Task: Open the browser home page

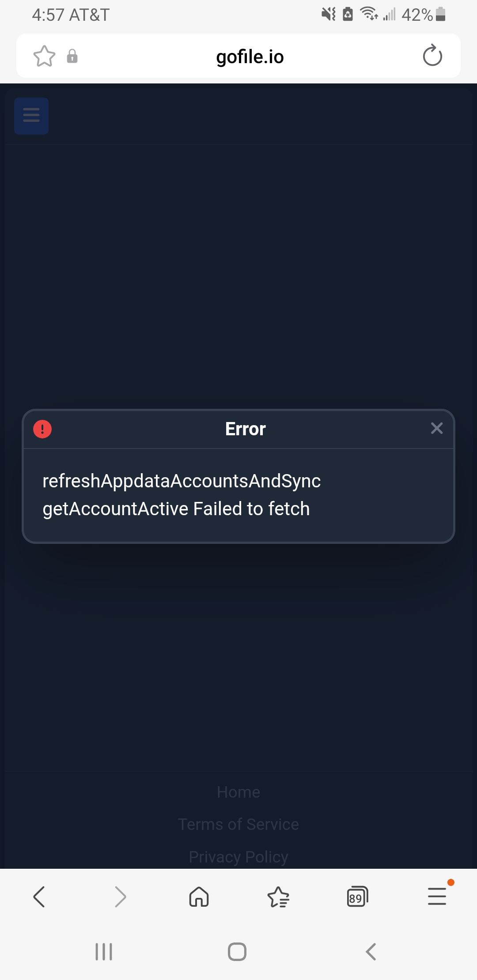Action: 199,897
